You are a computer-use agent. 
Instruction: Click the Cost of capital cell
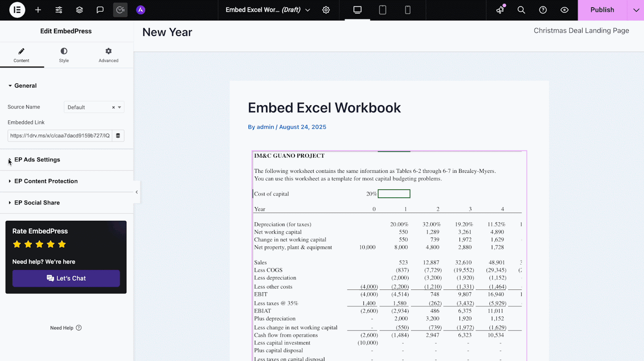pos(272,194)
